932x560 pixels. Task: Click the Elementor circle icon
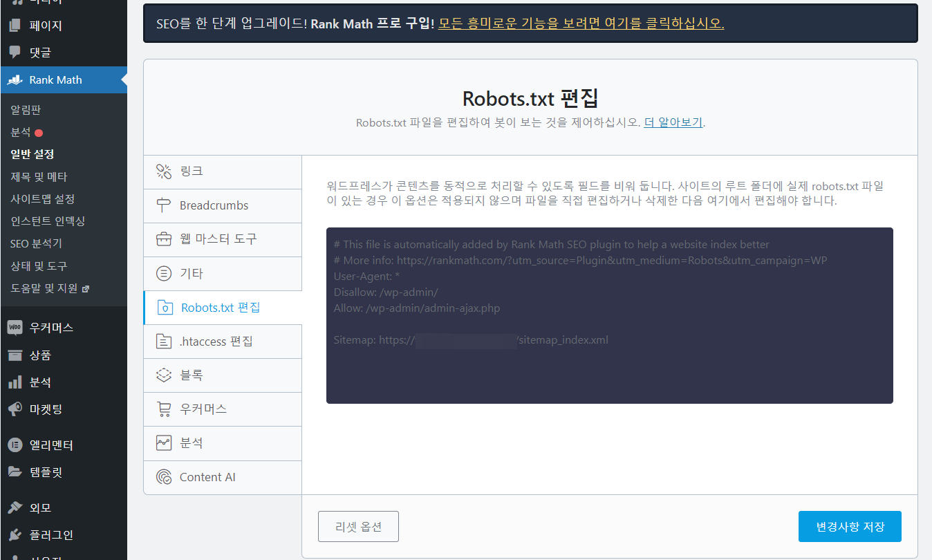pos(15,445)
